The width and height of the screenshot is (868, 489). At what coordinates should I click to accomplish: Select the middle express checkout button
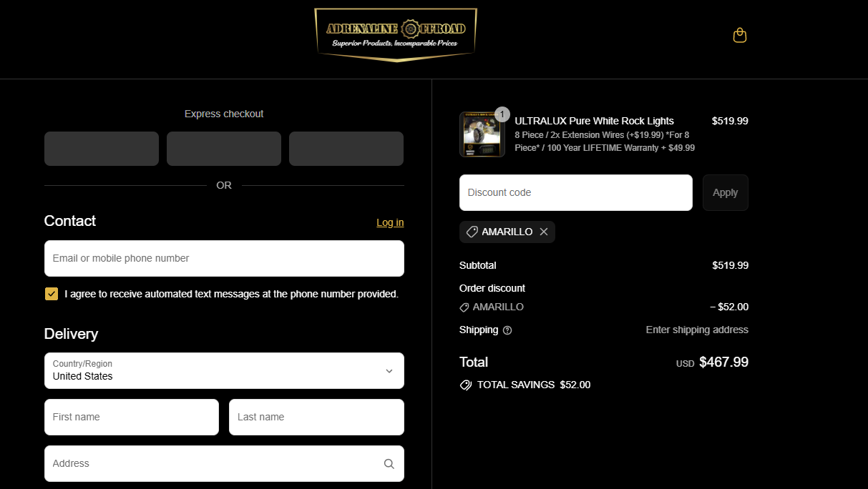[x=224, y=149]
